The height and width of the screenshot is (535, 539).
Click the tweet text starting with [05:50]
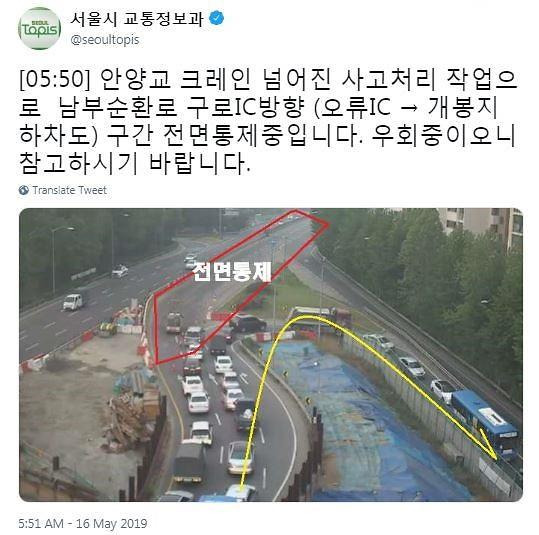click(x=268, y=121)
